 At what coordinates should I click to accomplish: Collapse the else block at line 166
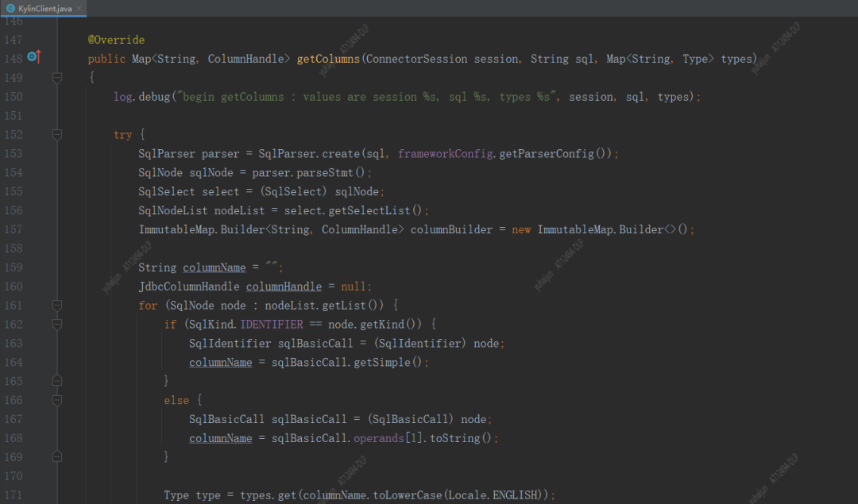click(57, 401)
